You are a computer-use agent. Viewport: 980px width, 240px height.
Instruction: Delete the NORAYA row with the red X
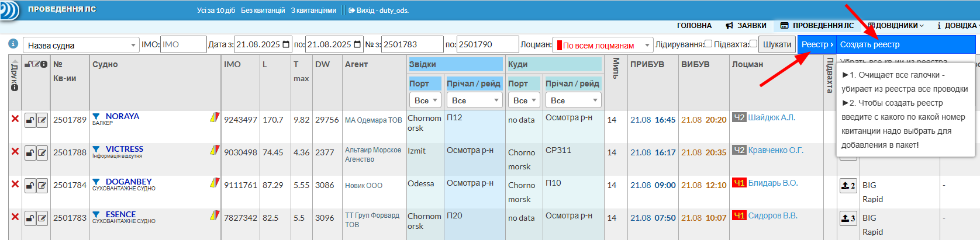(15, 119)
